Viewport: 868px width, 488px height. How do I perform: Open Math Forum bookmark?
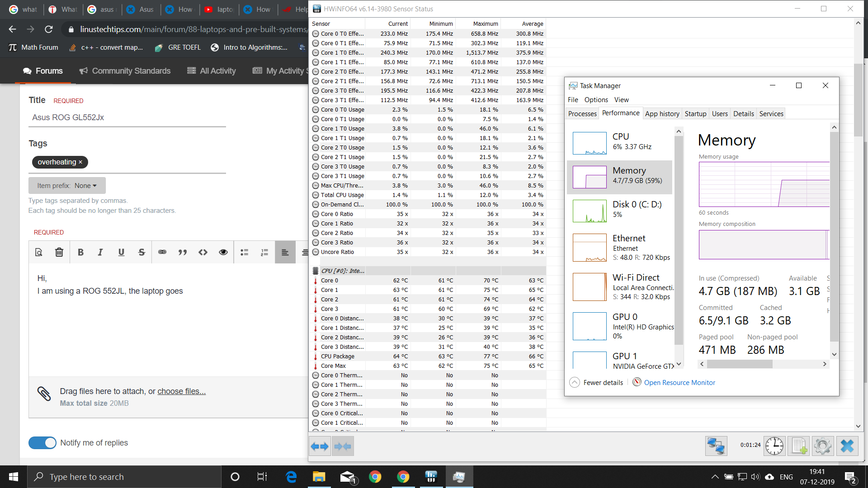[x=33, y=47]
